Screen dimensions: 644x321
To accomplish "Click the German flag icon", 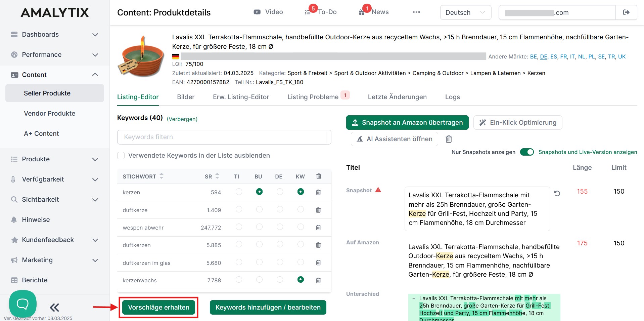I will tap(176, 56).
